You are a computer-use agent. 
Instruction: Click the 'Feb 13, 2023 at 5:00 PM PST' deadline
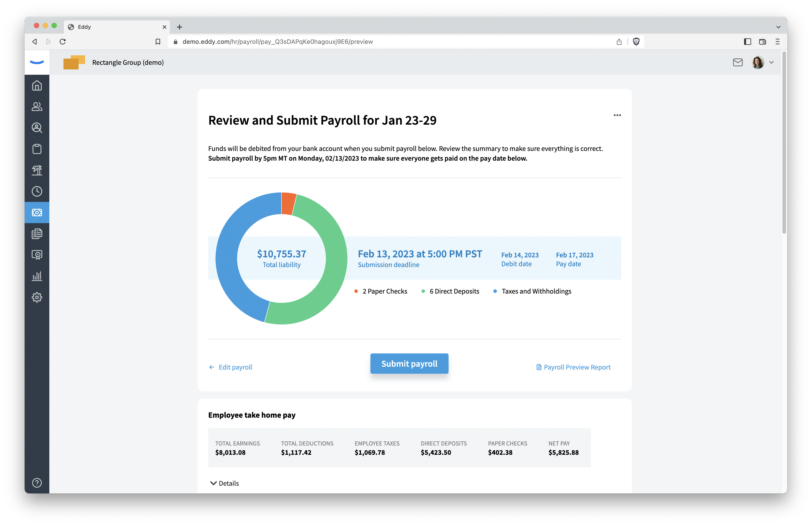(x=420, y=254)
